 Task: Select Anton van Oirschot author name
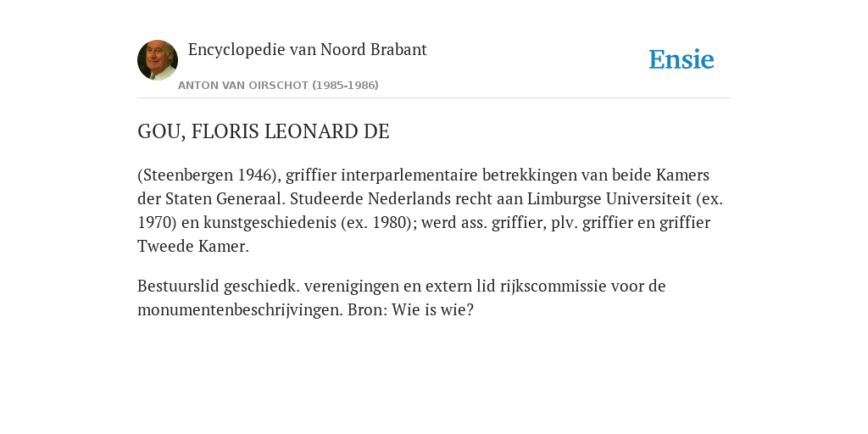243,86
